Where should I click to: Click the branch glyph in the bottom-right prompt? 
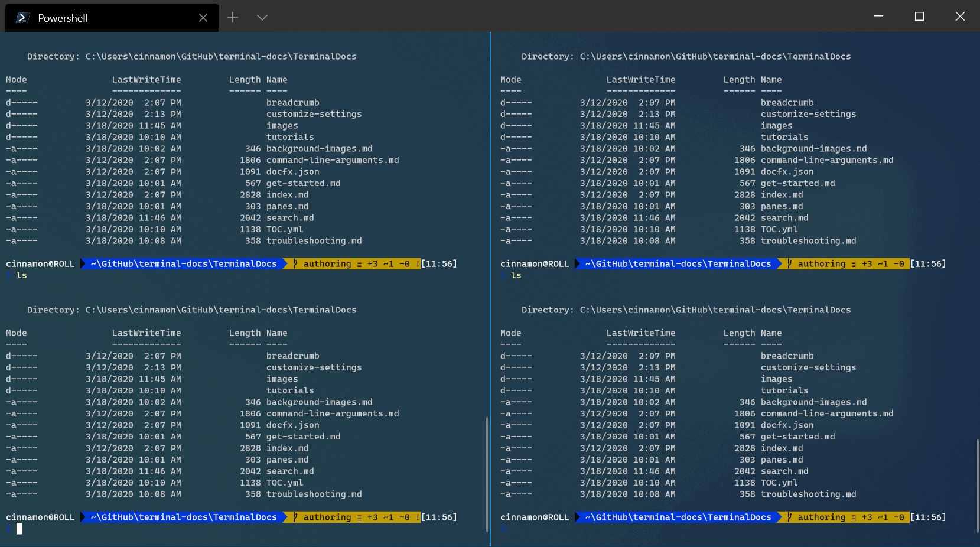[x=789, y=517]
